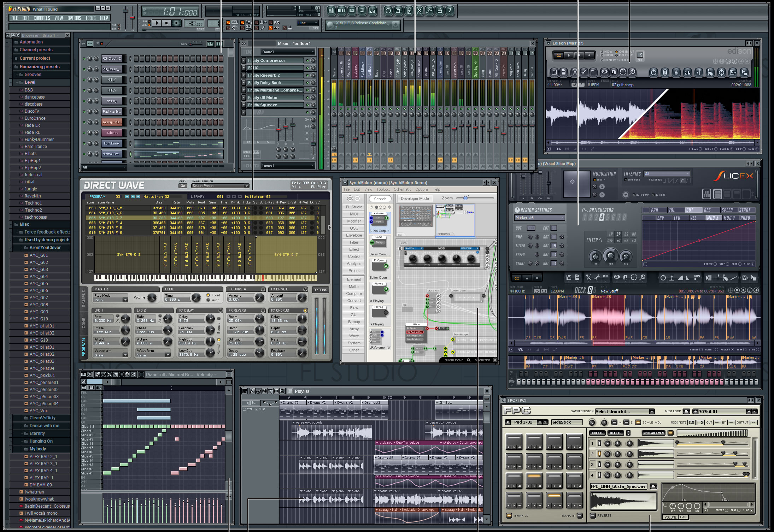Click Edison's magnet snap icon
The height and width of the screenshot is (532, 774).
click(x=614, y=72)
